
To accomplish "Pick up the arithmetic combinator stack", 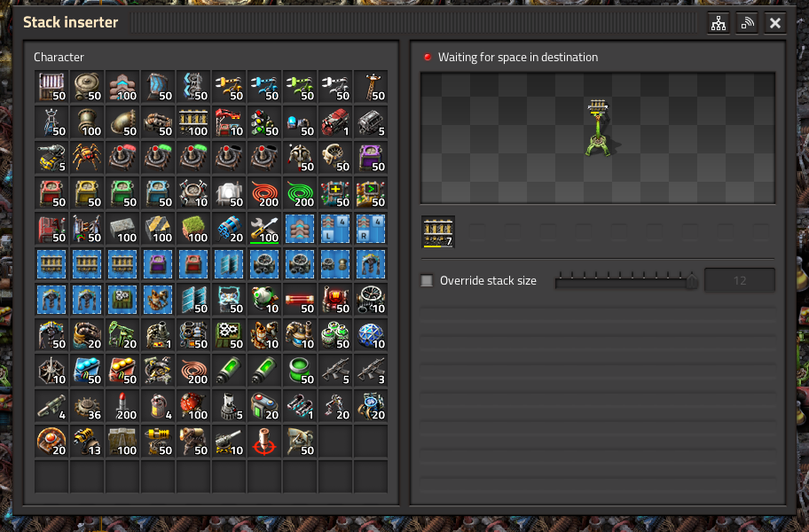I will [335, 193].
